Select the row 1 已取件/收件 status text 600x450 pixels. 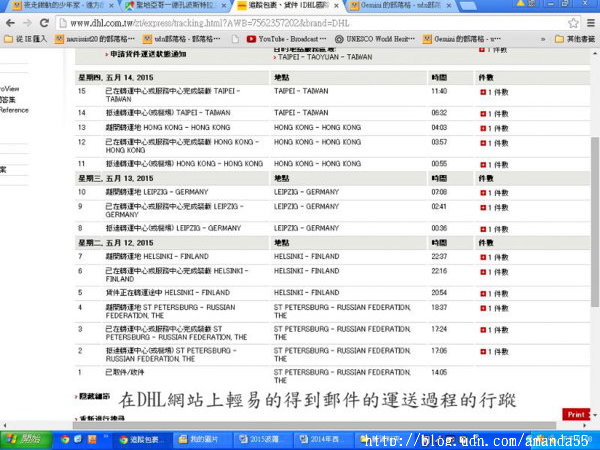click(x=125, y=372)
